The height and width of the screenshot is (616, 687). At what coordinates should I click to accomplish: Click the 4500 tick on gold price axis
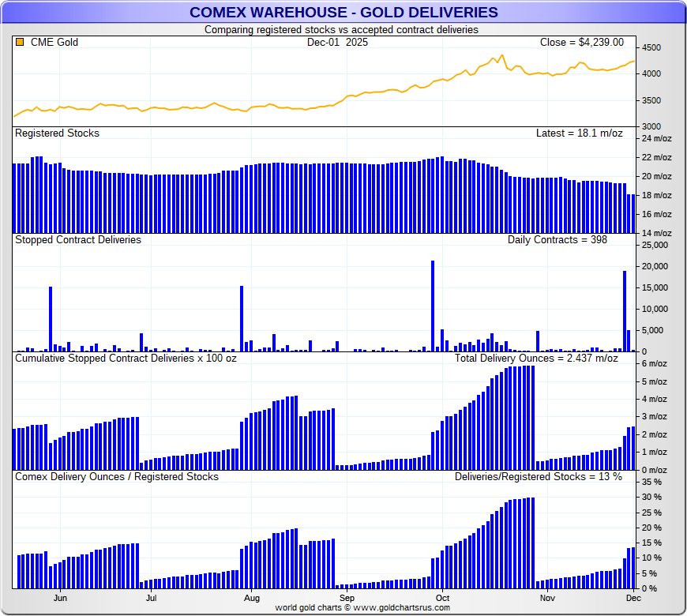coord(654,48)
